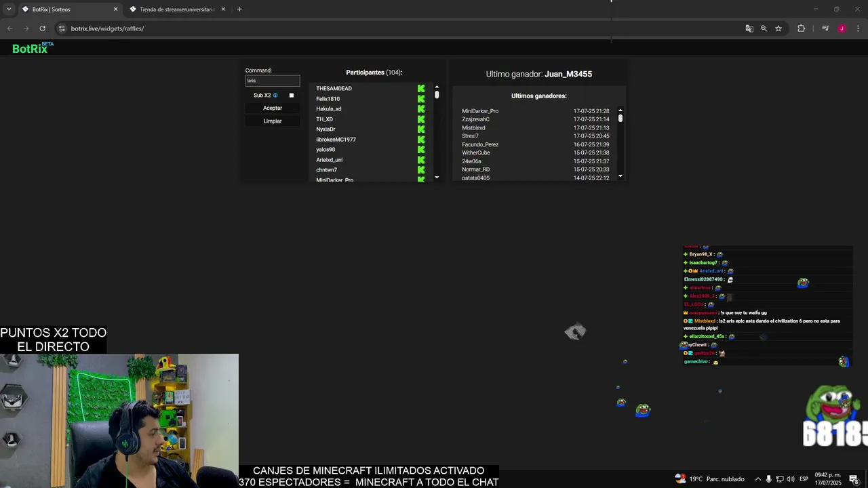Click the view site information icon
Viewport: 868px width, 488px height.
pyautogui.click(x=62, y=28)
